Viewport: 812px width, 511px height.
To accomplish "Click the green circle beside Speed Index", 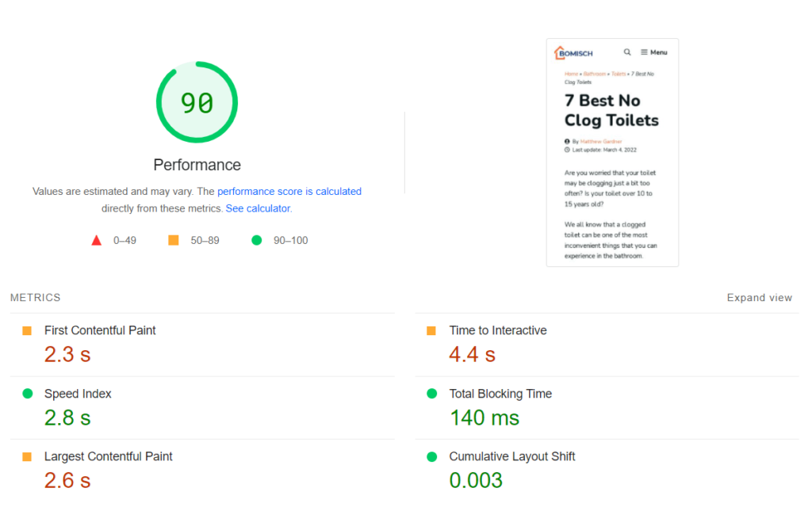I will click(27, 394).
